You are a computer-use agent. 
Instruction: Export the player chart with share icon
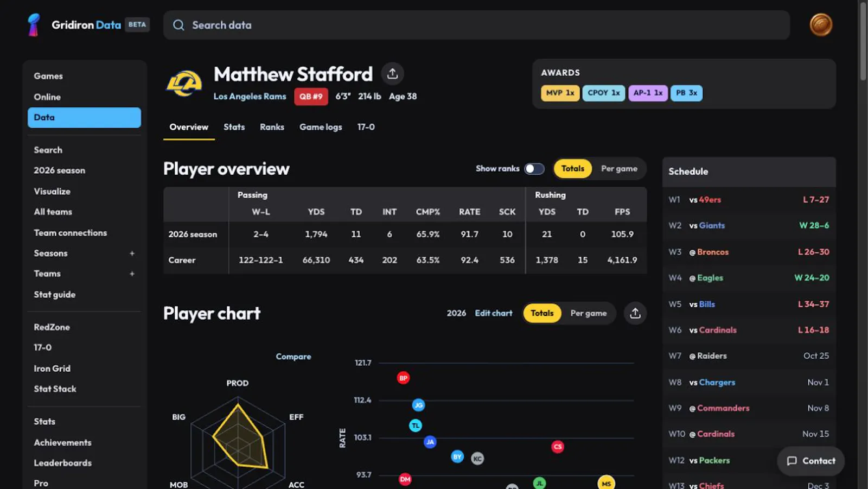pos(635,313)
